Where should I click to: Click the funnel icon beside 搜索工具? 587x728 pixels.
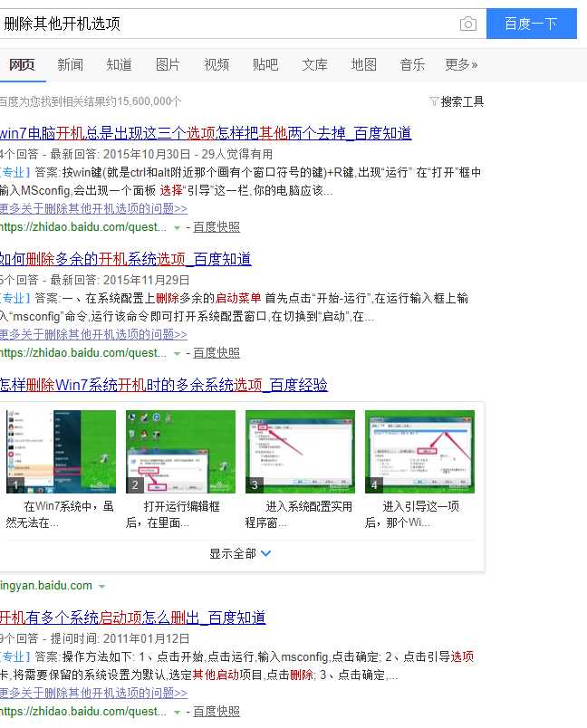click(434, 101)
